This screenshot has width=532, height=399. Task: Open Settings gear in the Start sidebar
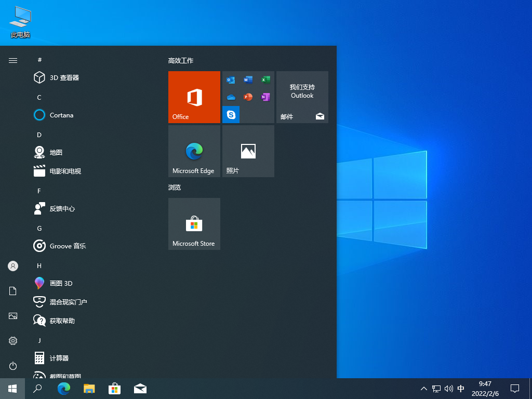(x=12, y=341)
